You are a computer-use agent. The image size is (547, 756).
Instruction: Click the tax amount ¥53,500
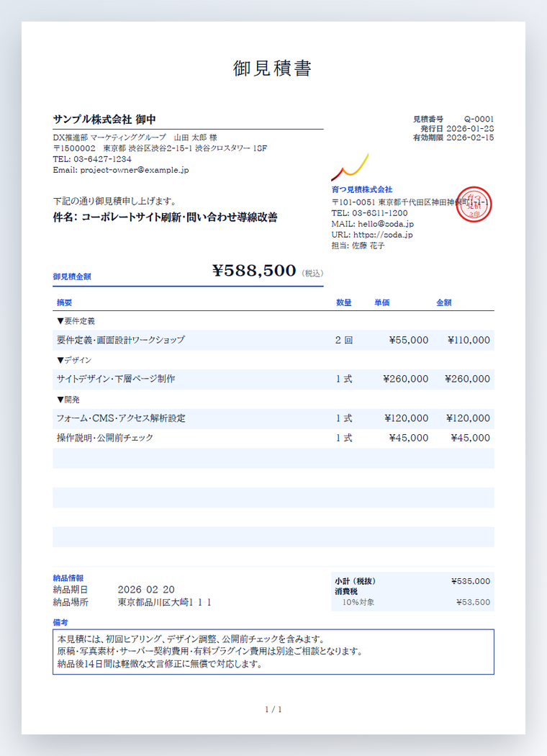[x=474, y=602]
